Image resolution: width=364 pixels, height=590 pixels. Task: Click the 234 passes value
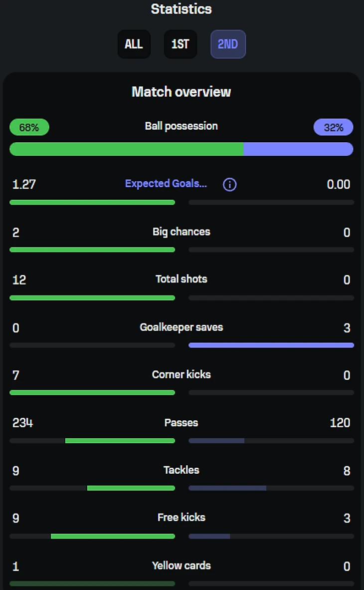(22, 423)
